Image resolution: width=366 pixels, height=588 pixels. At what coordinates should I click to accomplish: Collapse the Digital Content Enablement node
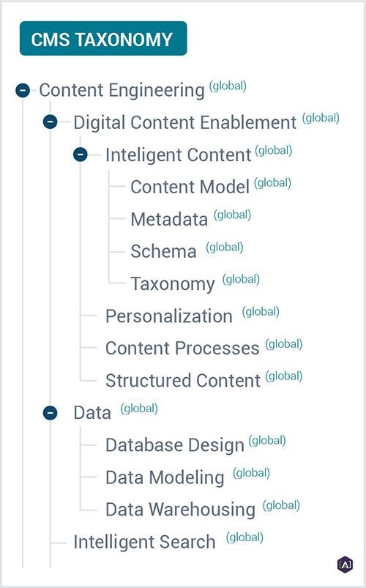click(51, 122)
